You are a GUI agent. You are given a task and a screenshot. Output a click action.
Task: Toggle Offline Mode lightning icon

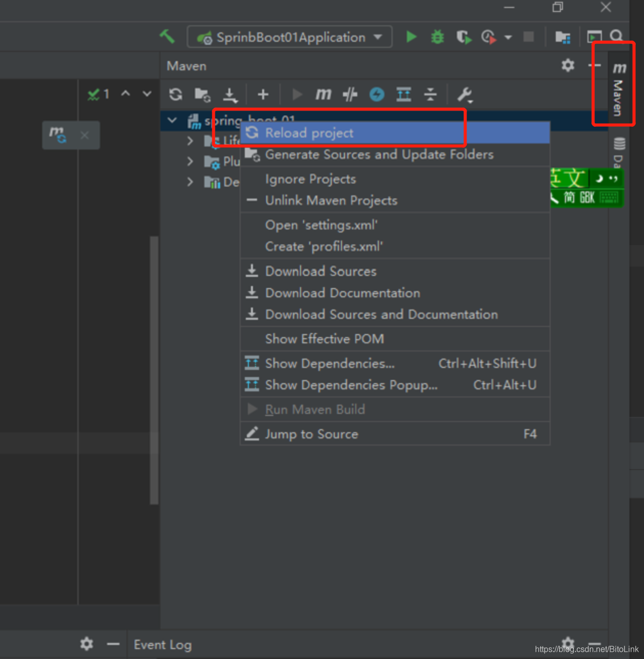377,94
